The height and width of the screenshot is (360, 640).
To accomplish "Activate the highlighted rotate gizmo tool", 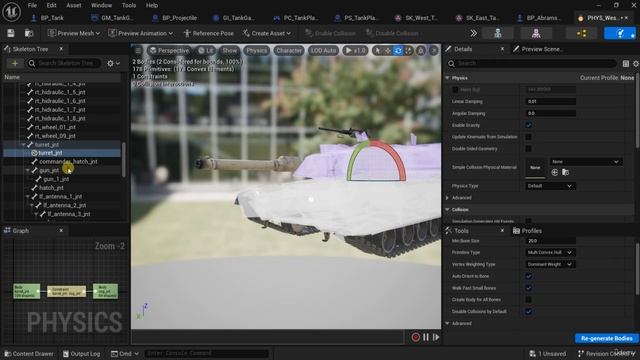I will [398, 50].
